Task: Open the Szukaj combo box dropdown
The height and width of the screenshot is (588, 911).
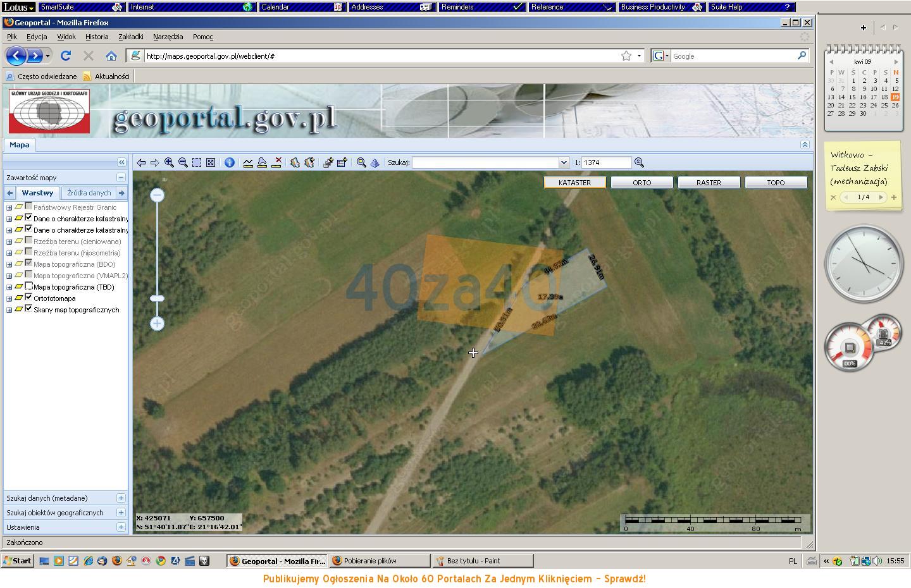Action: (564, 162)
